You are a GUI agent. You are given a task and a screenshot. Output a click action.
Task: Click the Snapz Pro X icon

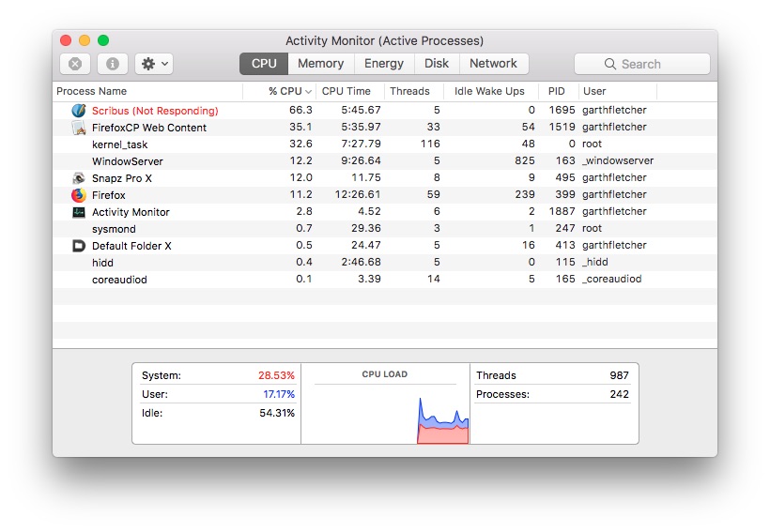[x=79, y=178]
